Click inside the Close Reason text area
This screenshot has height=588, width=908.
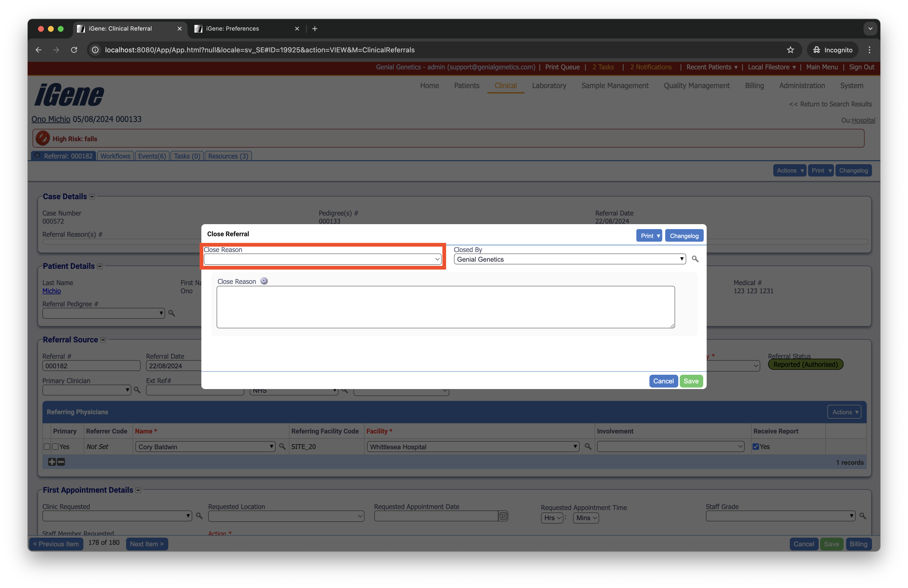[445, 307]
